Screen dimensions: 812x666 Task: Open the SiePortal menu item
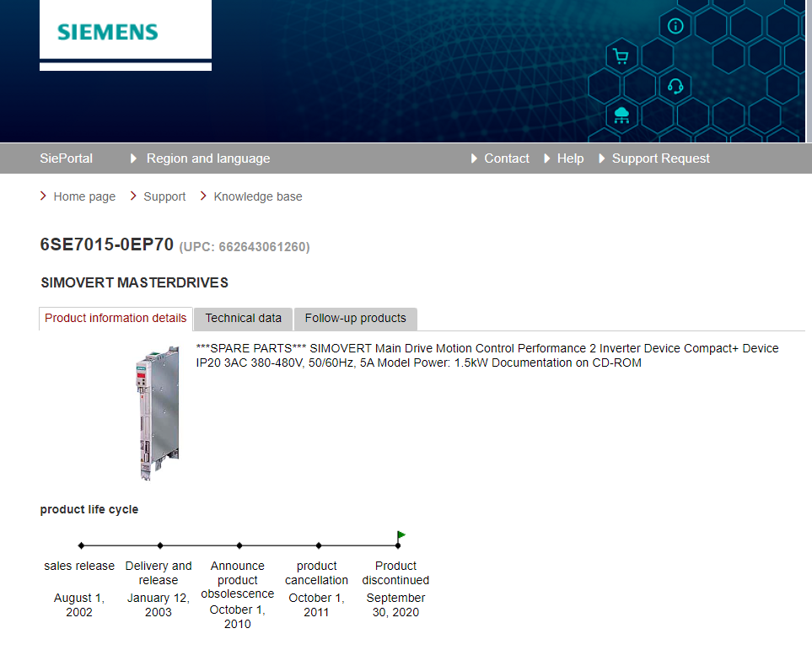click(66, 158)
